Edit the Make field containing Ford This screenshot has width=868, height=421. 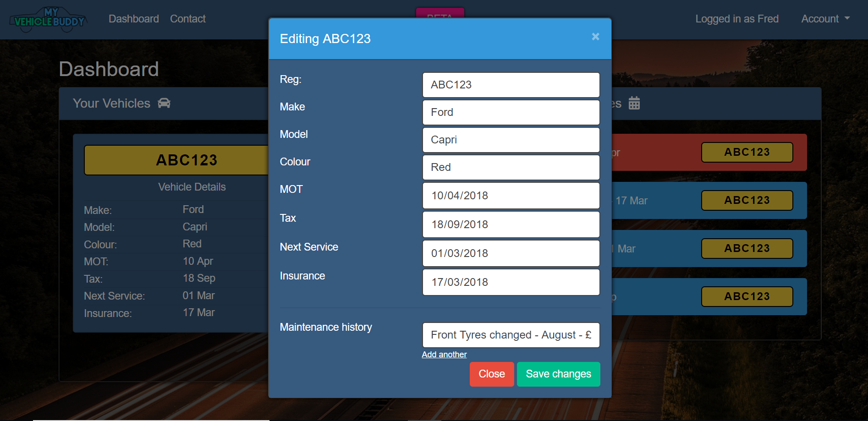click(x=511, y=112)
